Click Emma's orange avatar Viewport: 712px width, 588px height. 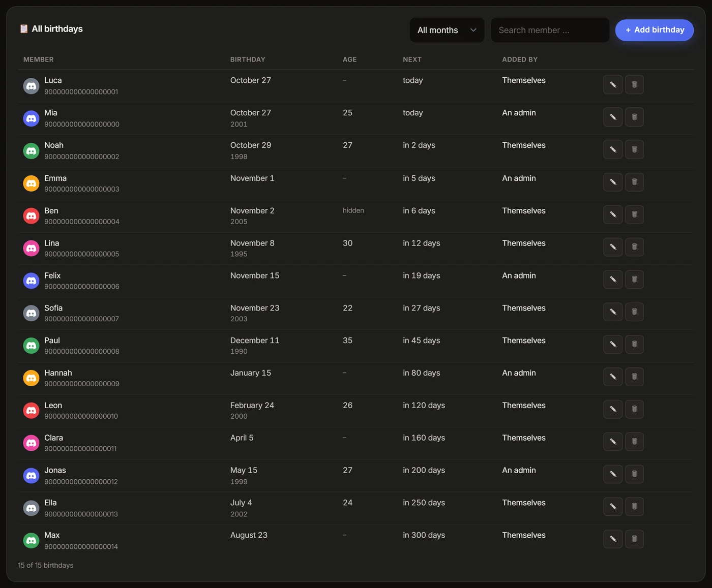(32, 183)
